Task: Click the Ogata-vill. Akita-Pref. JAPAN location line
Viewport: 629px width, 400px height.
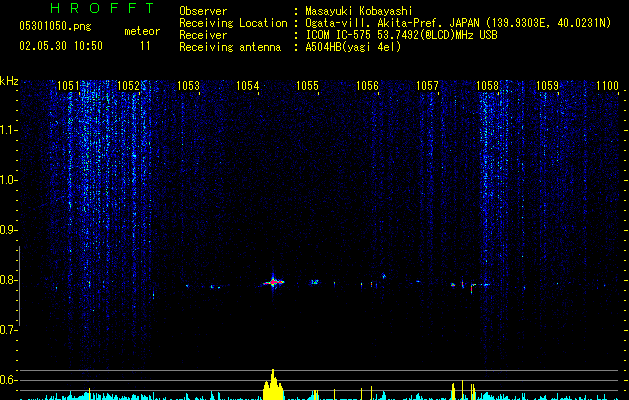Action: 458,23
